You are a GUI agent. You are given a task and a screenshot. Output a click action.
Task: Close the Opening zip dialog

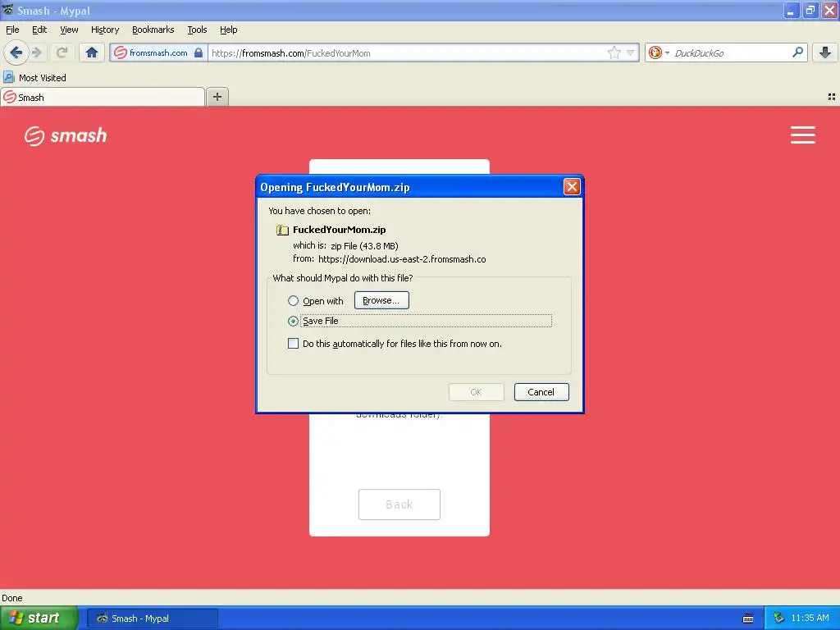point(572,186)
